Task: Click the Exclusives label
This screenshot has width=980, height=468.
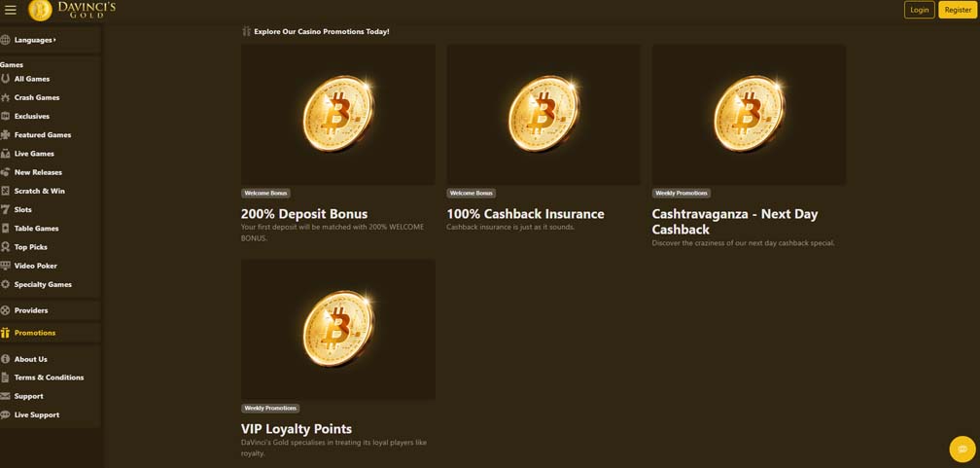Action: click(x=32, y=117)
